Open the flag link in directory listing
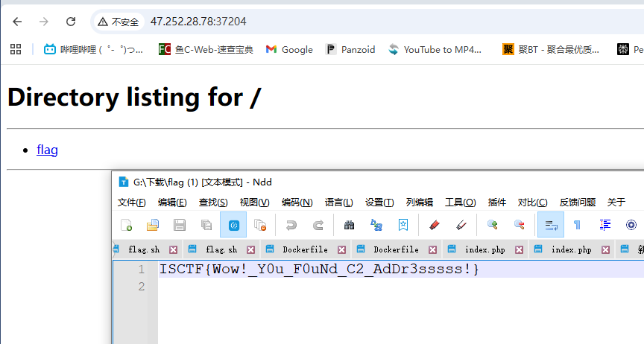 pos(47,150)
